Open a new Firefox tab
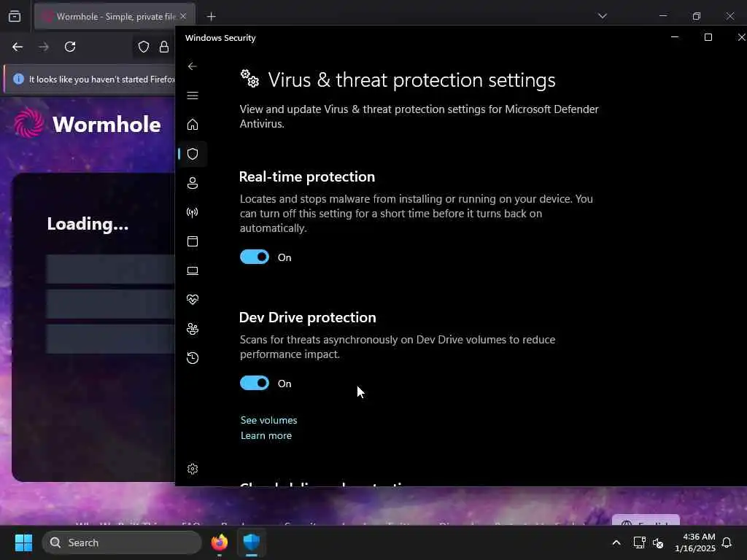Screen dimensions: 747x560 tap(212, 17)
